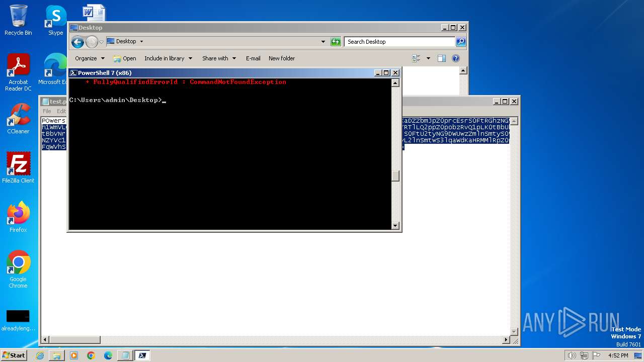The image size is (644, 362).
Task: Launch Microsoft Edge from the taskbar
Action: tap(108, 355)
